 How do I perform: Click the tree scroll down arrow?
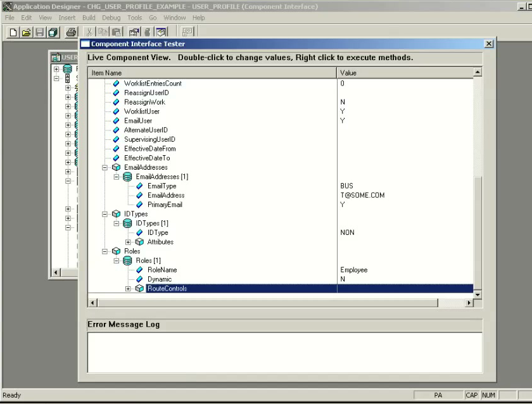(478, 294)
